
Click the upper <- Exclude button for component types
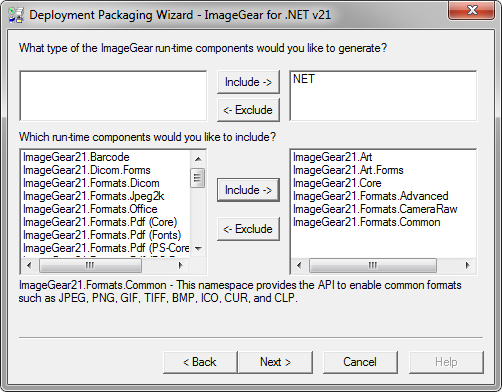tap(248, 110)
